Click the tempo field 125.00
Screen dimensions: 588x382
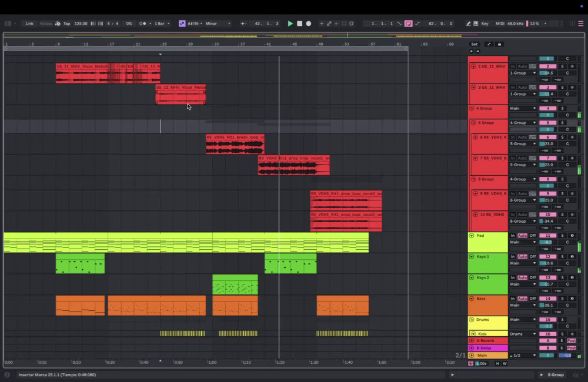(x=81, y=24)
